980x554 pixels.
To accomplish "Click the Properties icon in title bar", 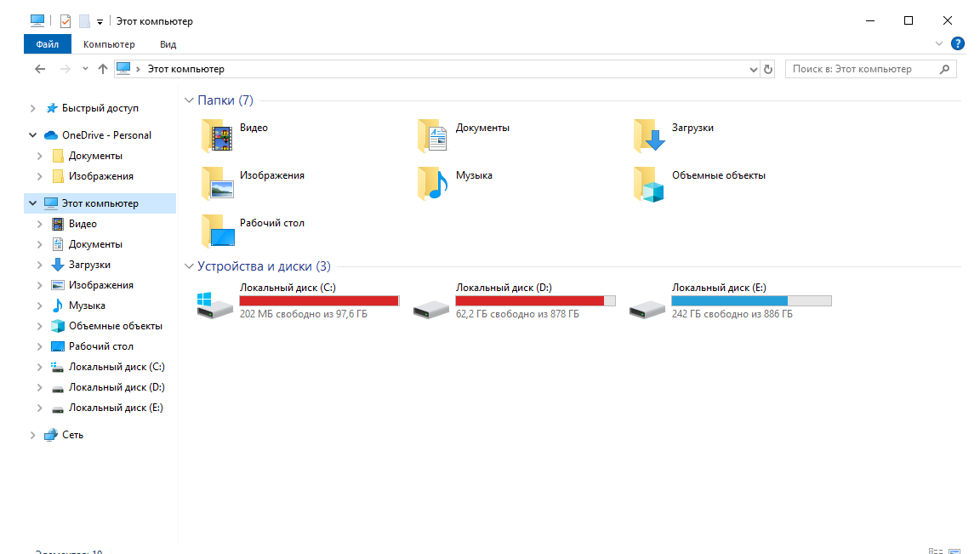I will 65,21.
